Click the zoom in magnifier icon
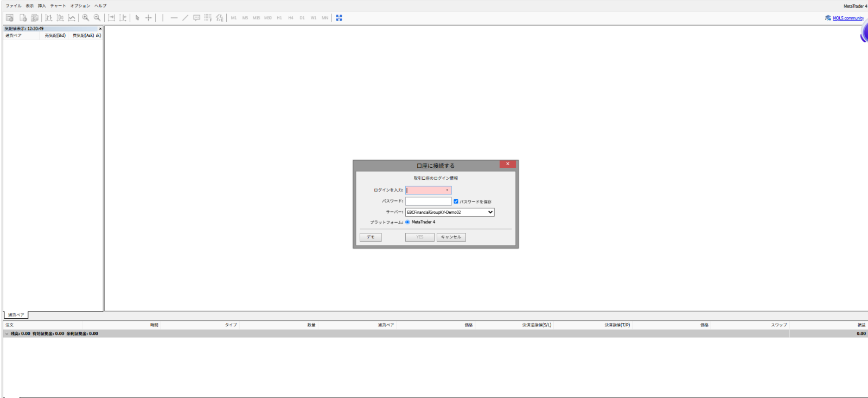 86,18
